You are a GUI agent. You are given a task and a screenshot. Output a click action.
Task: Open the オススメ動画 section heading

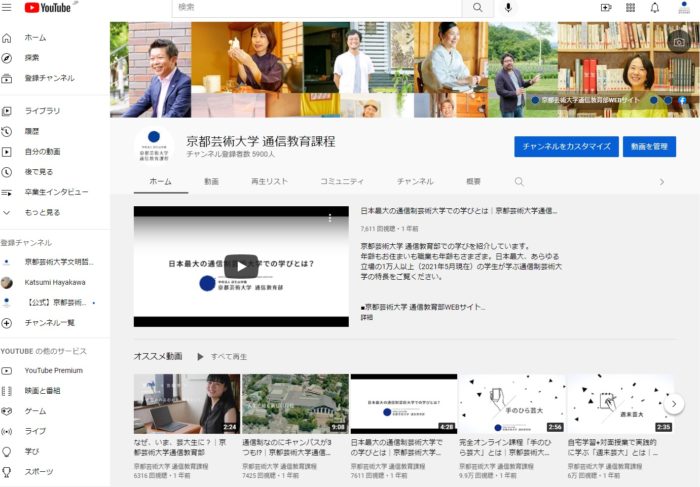point(158,356)
